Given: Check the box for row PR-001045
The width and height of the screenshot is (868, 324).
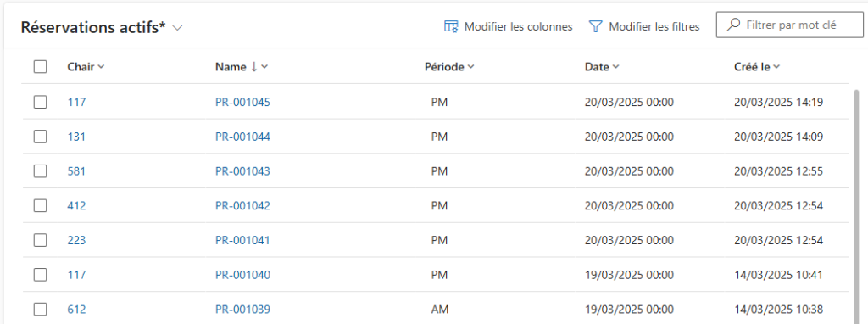Looking at the screenshot, I should (40, 102).
